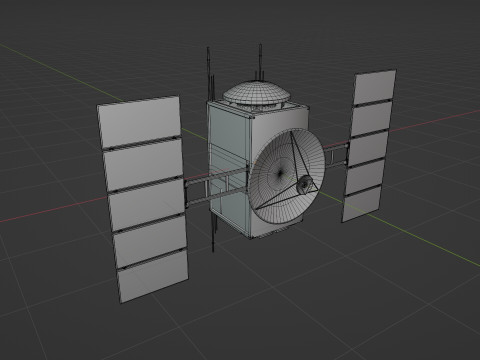Select the bottom segment of the right solar panel
The width and height of the screenshot is (480, 360).
click(x=361, y=204)
